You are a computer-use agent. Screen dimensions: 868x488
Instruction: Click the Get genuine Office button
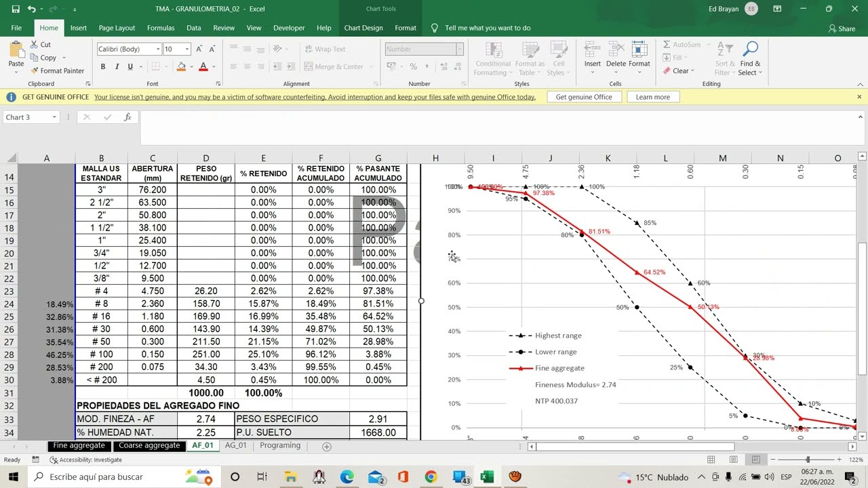[x=584, y=97]
